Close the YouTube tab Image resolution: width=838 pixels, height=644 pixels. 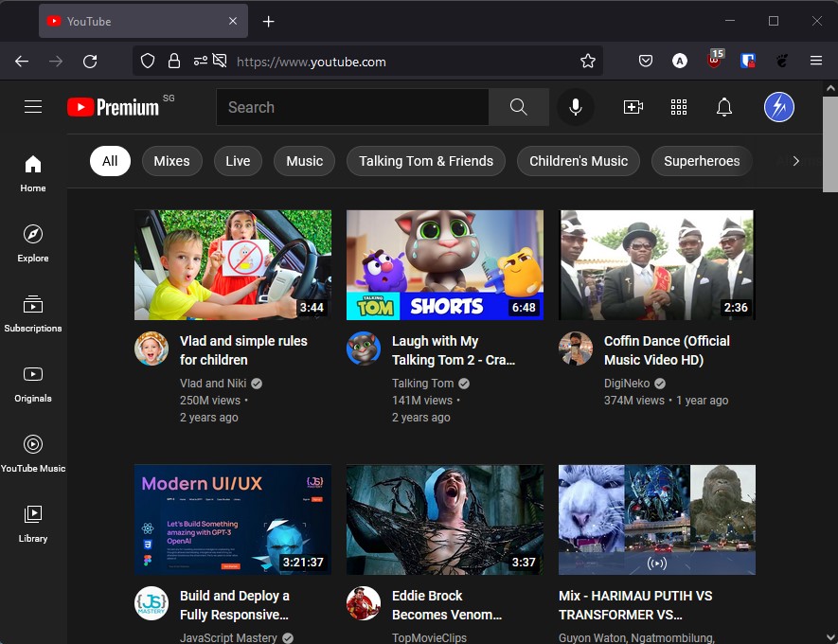point(233,22)
